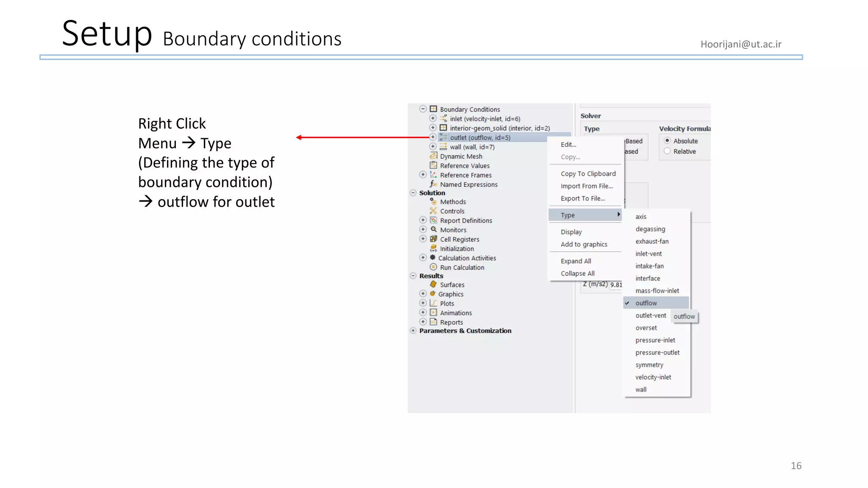868x488 pixels.
Task: Click the Boundary Conditions grid icon
Action: (433, 109)
